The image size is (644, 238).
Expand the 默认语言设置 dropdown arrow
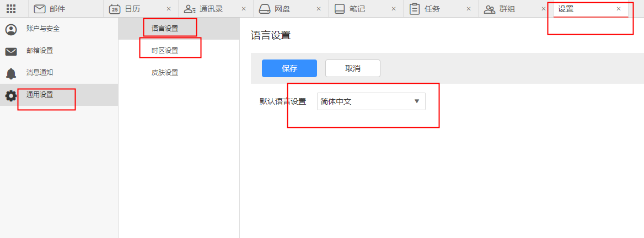tap(417, 101)
